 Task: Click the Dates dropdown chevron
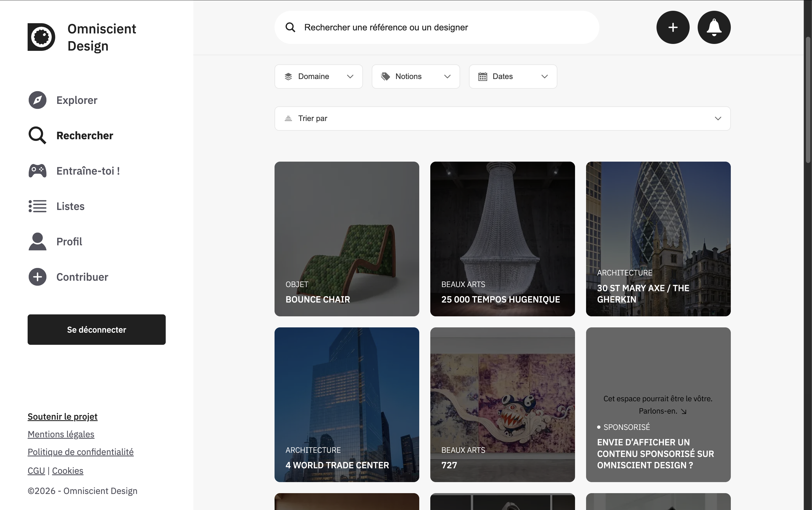[x=545, y=77]
